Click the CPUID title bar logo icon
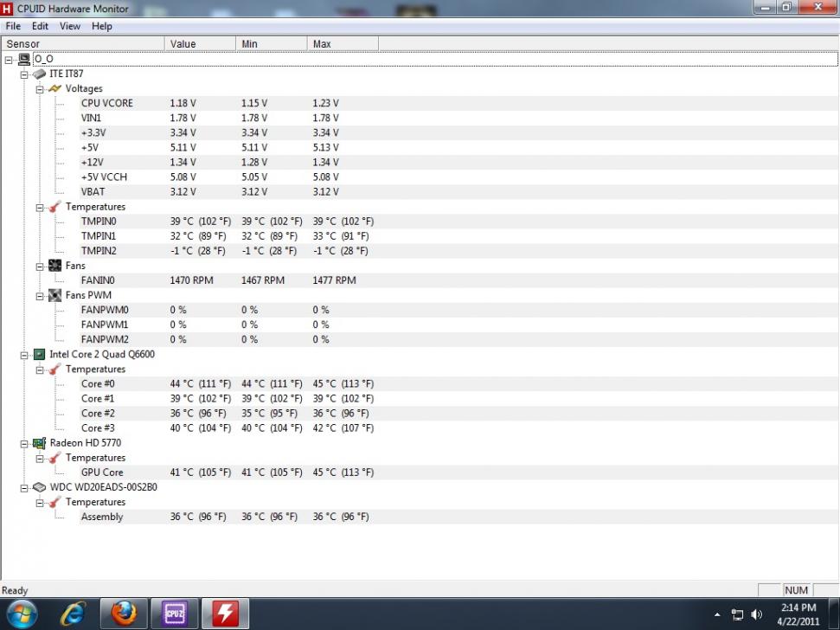 tap(6, 9)
